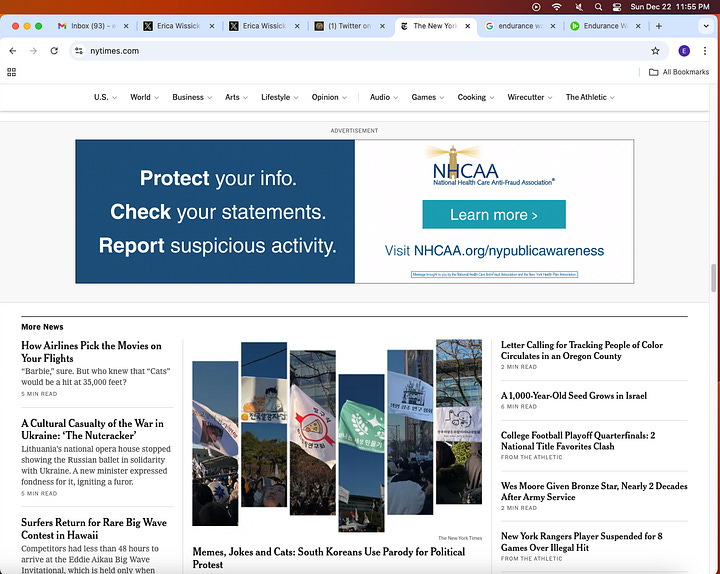Open Wi-Fi status in menu bar
The width and height of the screenshot is (720, 574).
(557, 7)
